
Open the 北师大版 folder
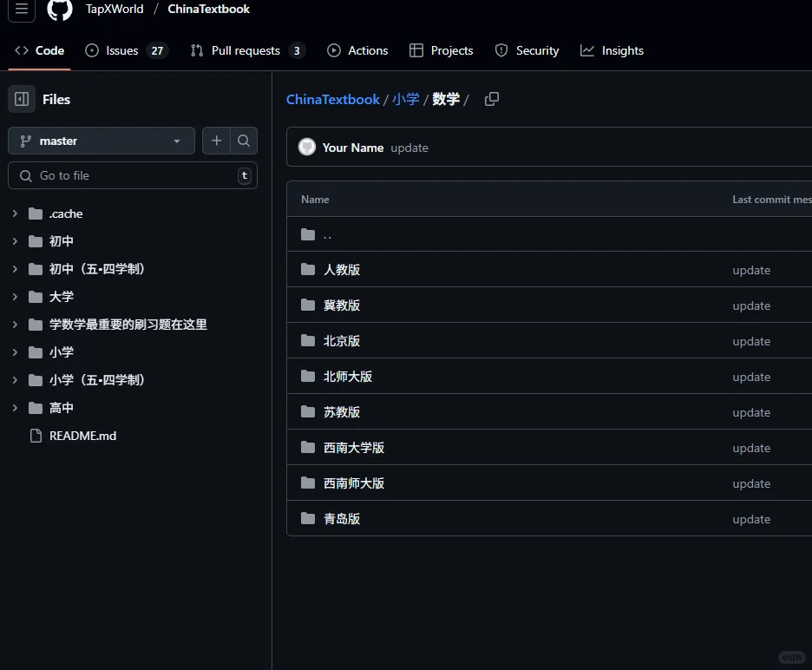click(x=348, y=377)
